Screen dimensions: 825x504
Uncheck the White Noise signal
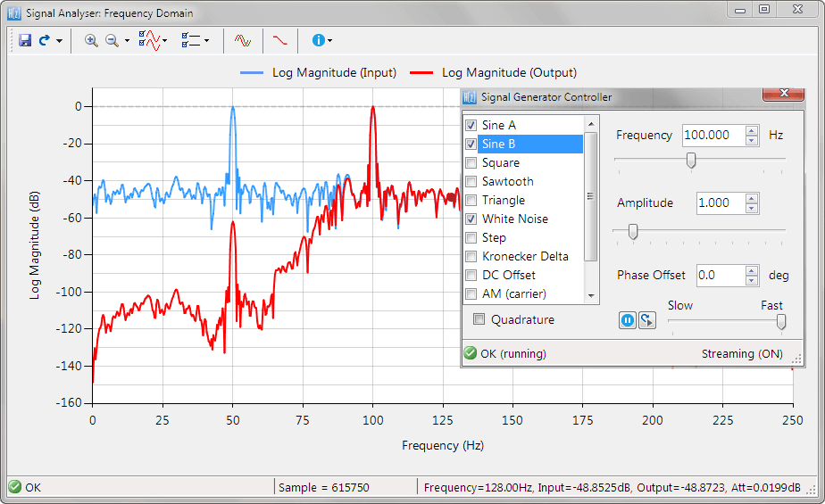(x=471, y=219)
